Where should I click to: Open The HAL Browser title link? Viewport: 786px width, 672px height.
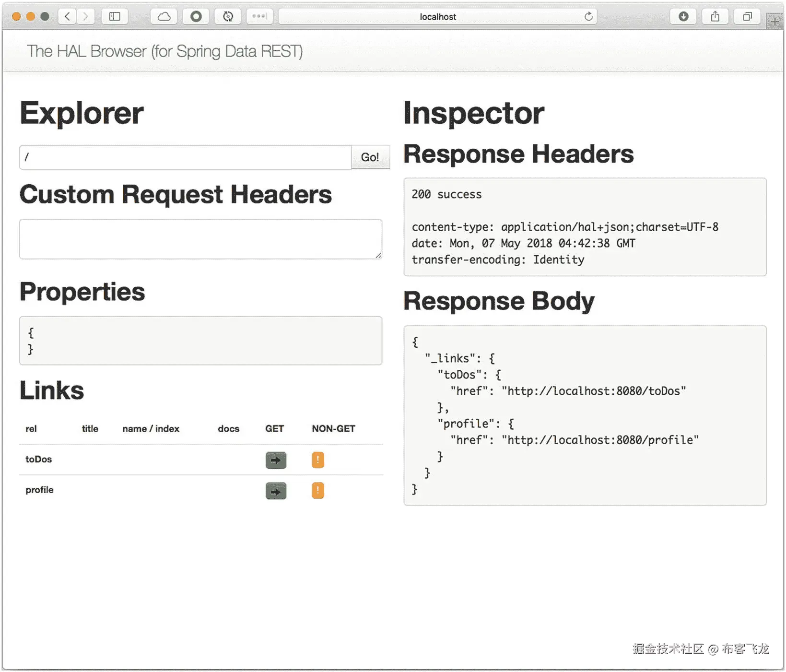pyautogui.click(x=165, y=51)
